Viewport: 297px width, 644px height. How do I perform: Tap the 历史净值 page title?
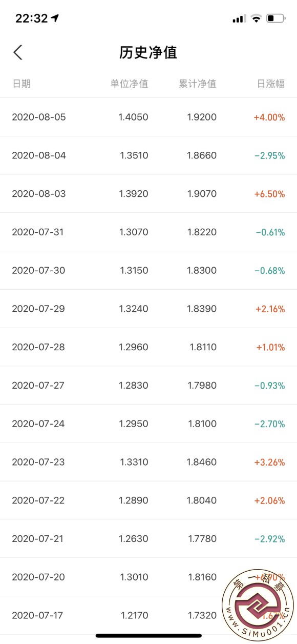pos(148,52)
